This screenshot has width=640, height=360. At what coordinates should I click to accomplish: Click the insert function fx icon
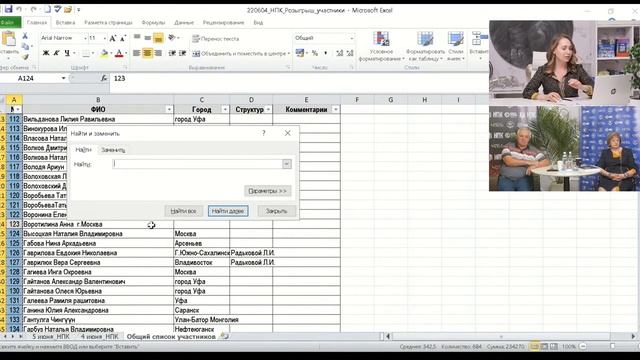(104, 78)
